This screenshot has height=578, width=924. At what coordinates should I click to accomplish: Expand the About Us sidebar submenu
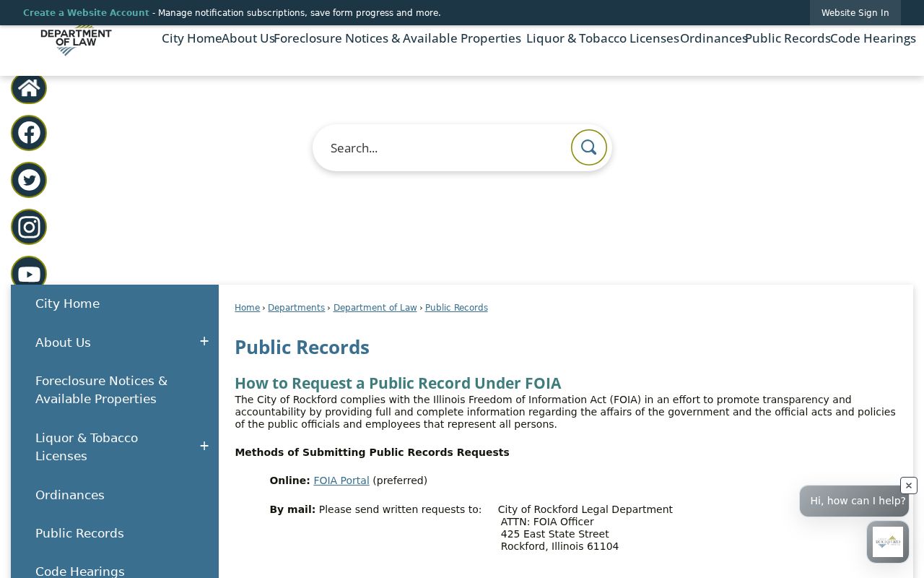pyautogui.click(x=204, y=342)
